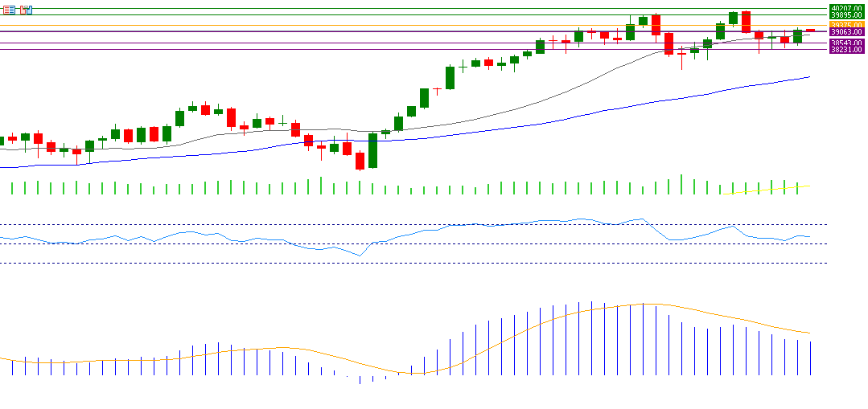Click the Depth of Market icon
868x409 pixels.
point(26,10)
